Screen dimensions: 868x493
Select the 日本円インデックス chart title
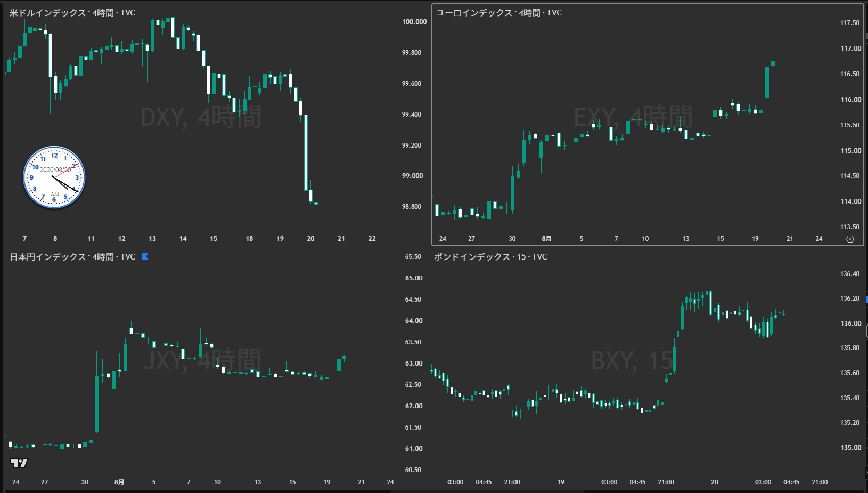72,257
